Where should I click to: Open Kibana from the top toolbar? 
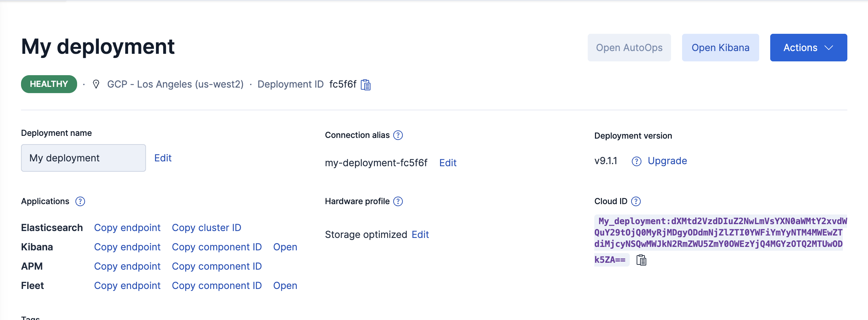pos(720,47)
